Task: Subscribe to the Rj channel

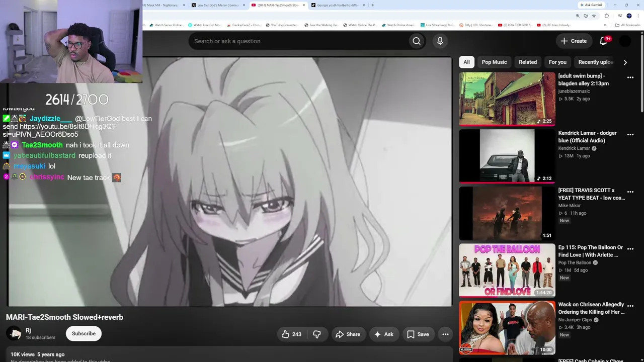Action: tap(84, 333)
